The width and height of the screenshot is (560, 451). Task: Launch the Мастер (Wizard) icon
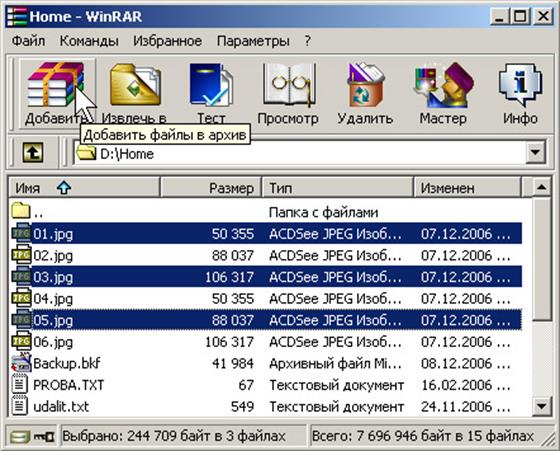[444, 85]
